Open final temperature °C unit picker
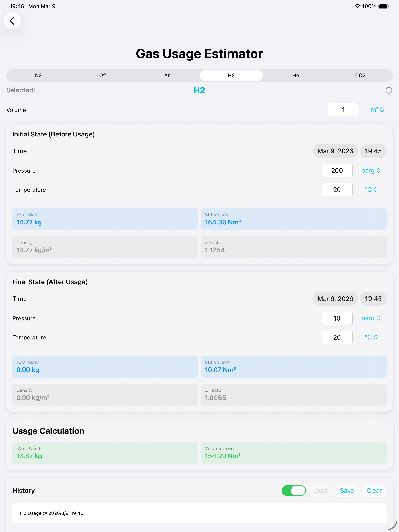This screenshot has width=399, height=532. 371,337
